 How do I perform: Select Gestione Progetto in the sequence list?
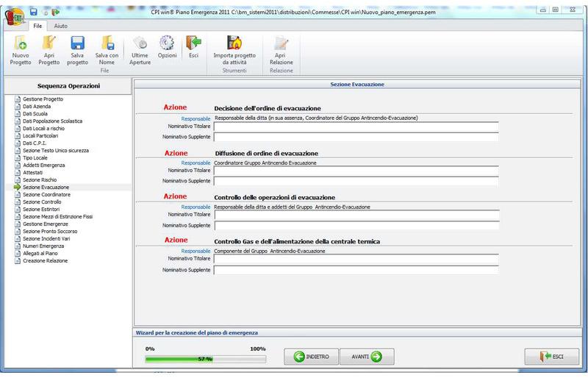(43, 99)
